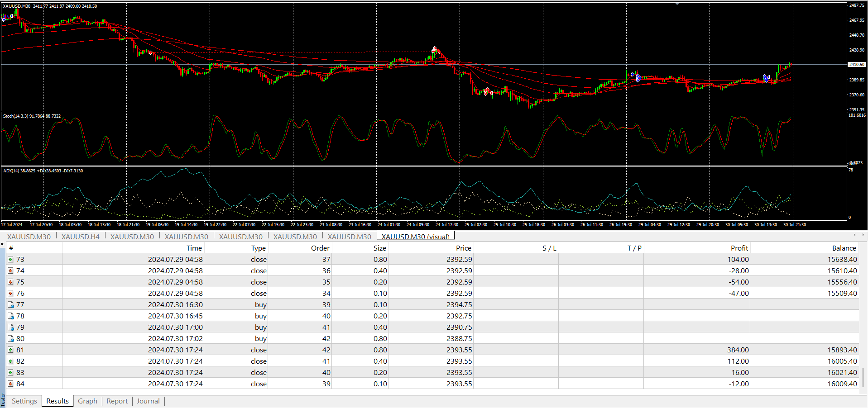Image resolution: width=868 pixels, height=408 pixels.
Task: Select the XAUUSD.M30 (visual) chart tab
Action: pyautogui.click(x=415, y=237)
